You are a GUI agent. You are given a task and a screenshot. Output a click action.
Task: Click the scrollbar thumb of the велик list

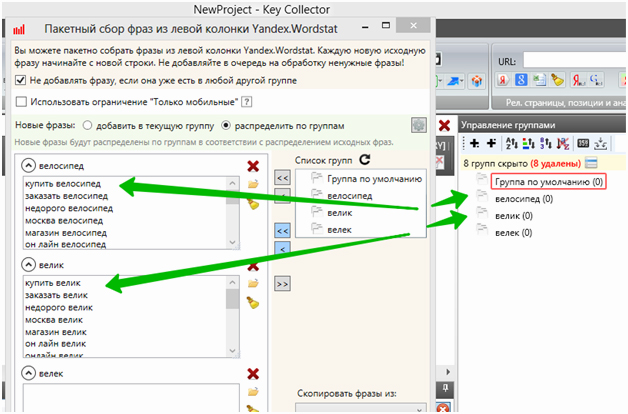232,299
